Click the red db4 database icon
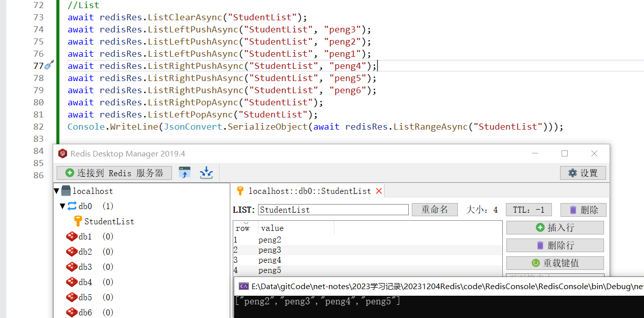 [x=72, y=282]
